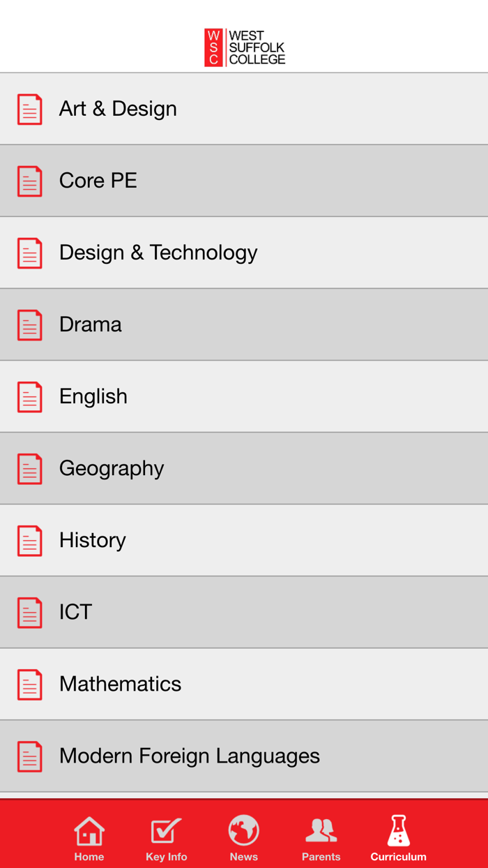488x868 pixels.
Task: Open Key Info checkmark icon
Action: (x=166, y=830)
